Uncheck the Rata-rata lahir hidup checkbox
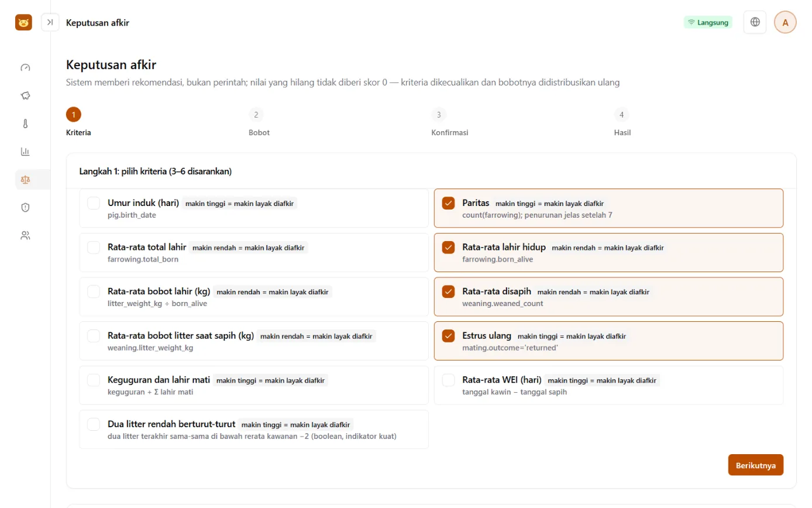 (449, 248)
